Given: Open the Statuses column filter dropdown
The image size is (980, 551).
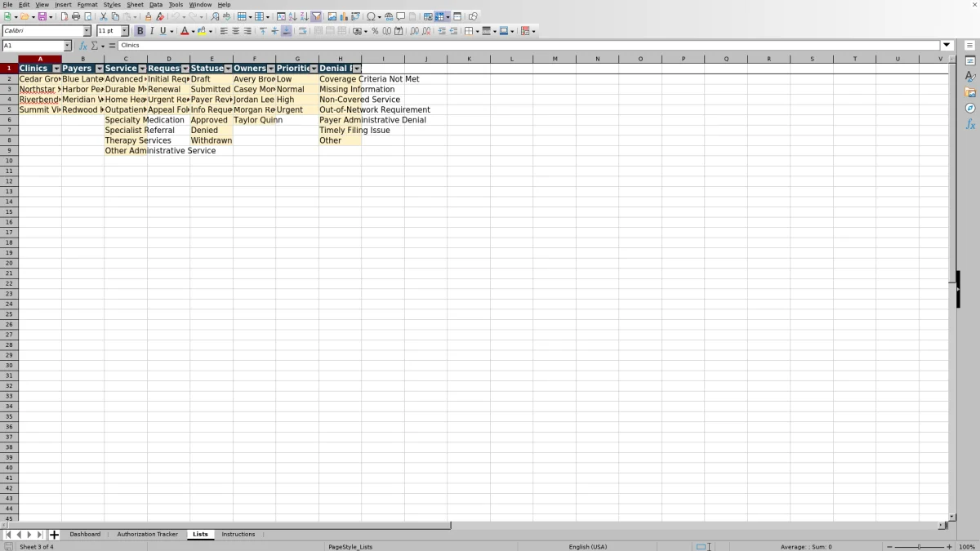Looking at the screenshot, I should coord(228,69).
